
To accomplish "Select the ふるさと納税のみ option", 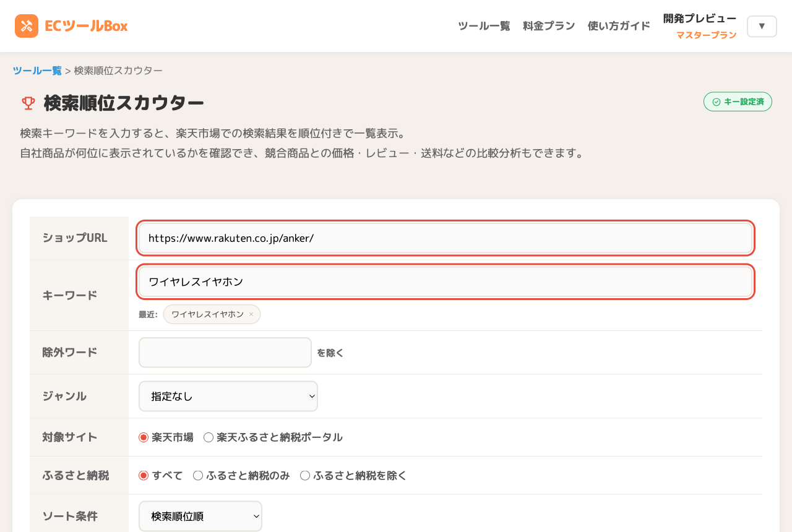I will pyautogui.click(x=198, y=476).
